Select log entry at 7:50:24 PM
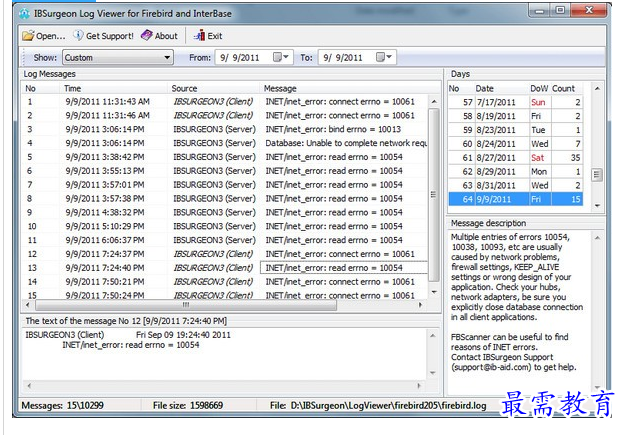 (x=225, y=295)
